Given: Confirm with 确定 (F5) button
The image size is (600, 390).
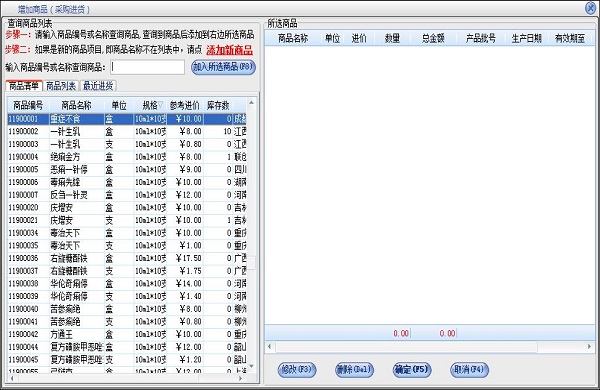Looking at the screenshot, I should tap(412, 370).
